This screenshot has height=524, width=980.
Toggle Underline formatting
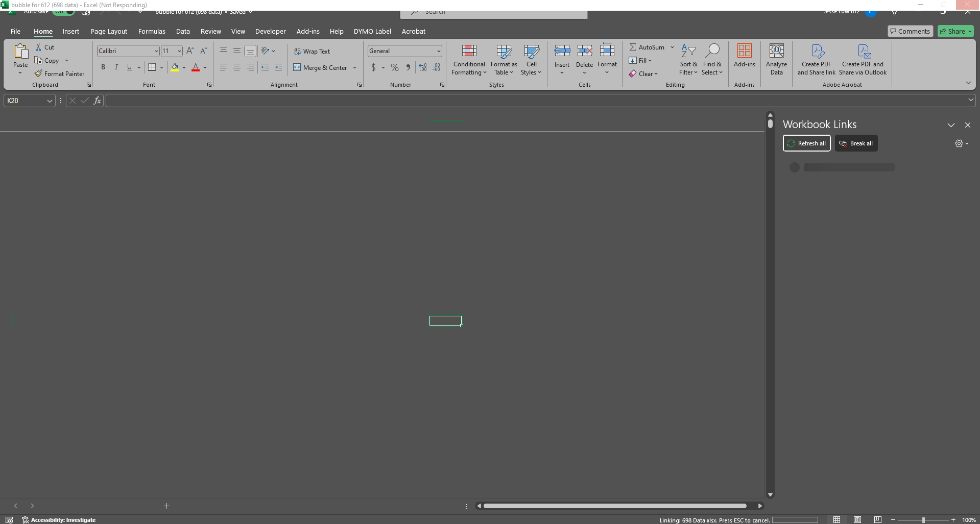[x=129, y=67]
